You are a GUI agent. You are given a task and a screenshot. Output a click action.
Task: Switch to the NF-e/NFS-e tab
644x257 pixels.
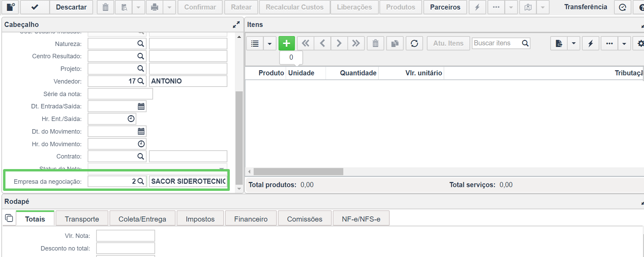[x=361, y=219]
